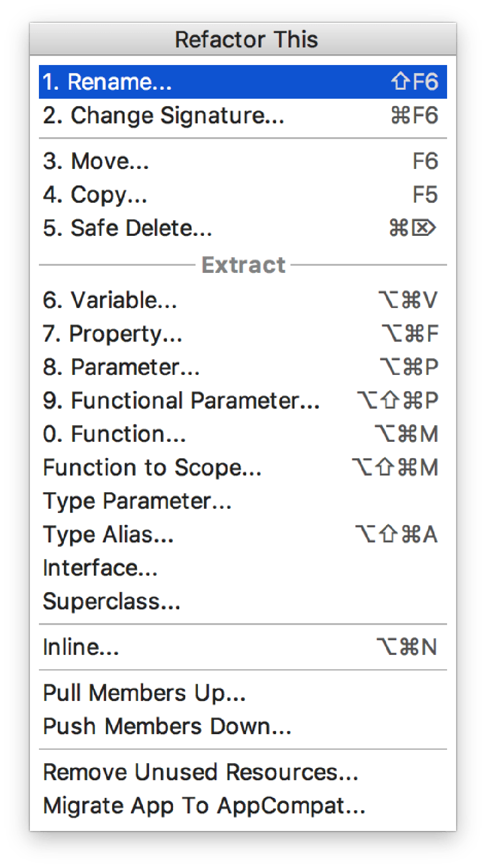Click the Extract Function item

point(114,434)
